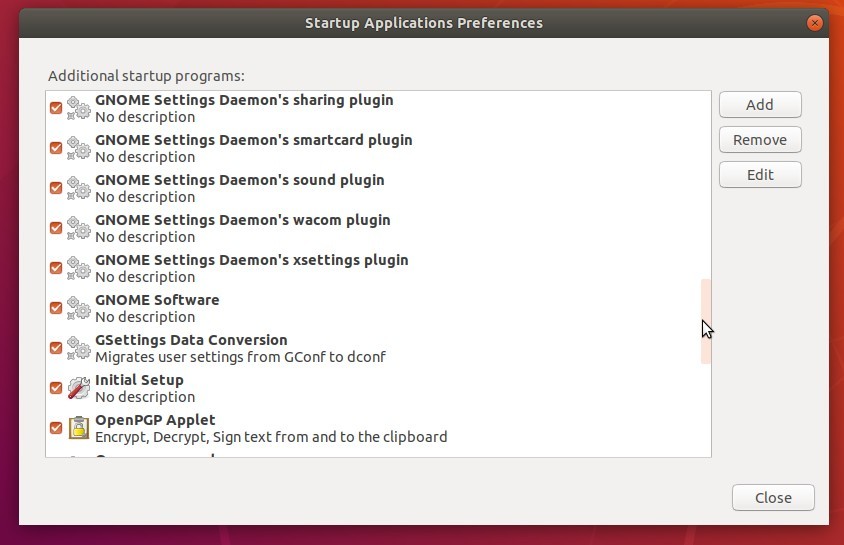Select the GSettings Data Conversion entry name
The height and width of the screenshot is (545, 844).
[x=191, y=340]
